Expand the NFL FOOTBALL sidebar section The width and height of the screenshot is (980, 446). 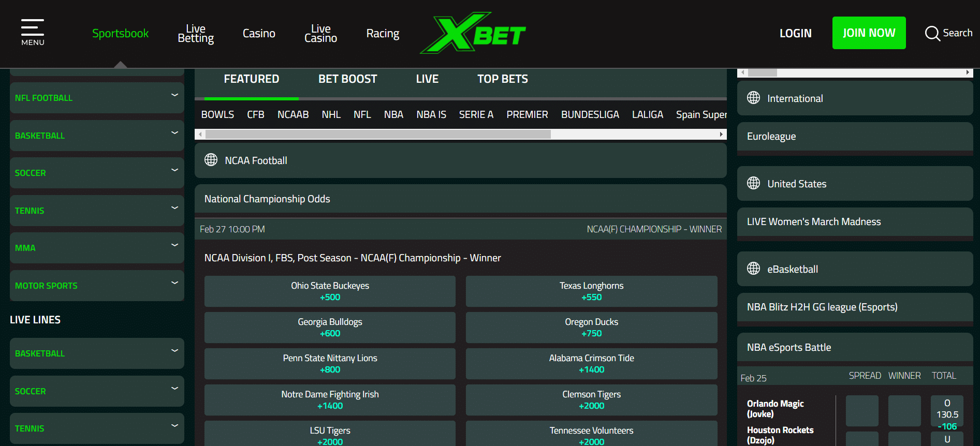click(97, 98)
